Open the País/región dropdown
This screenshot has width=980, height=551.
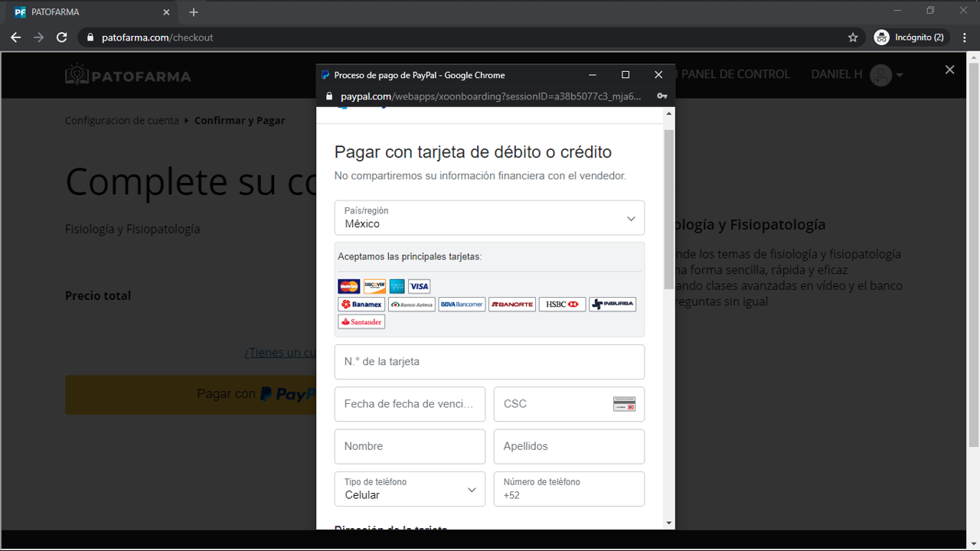coord(489,218)
